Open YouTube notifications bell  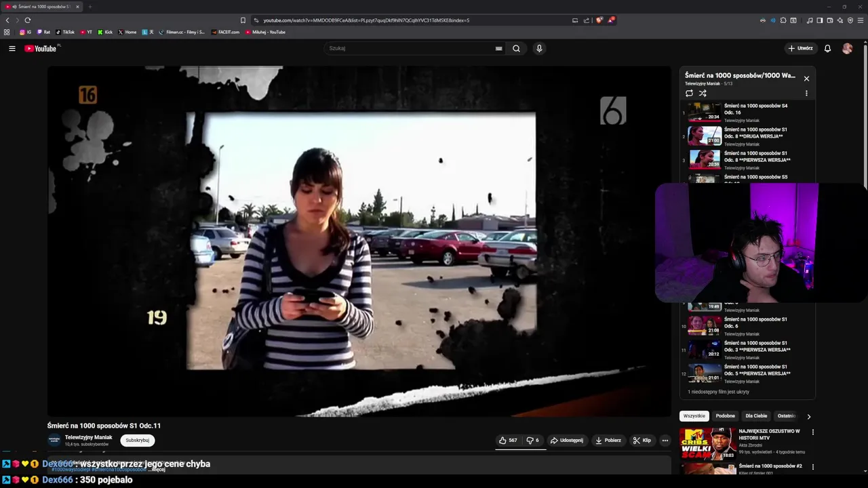click(x=827, y=48)
